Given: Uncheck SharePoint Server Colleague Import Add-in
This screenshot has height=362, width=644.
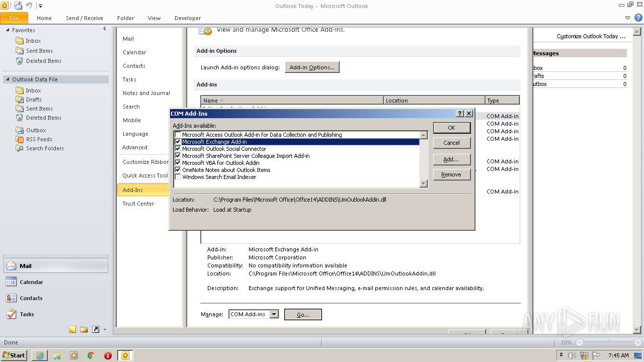Looking at the screenshot, I should point(178,156).
